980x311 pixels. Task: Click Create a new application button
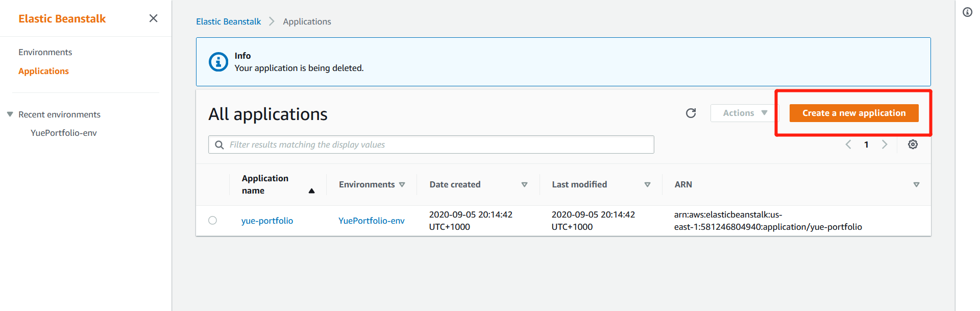854,113
